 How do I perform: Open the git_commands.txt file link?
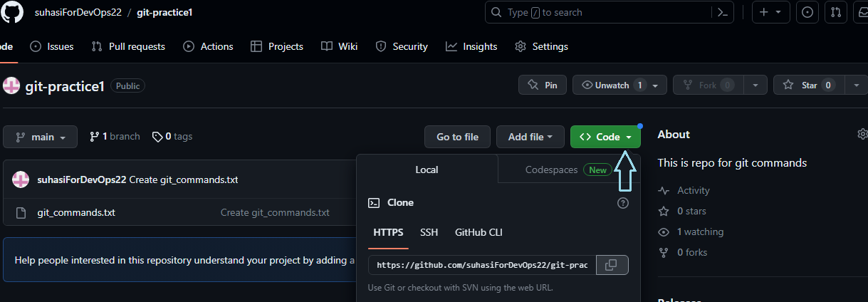[76, 212]
